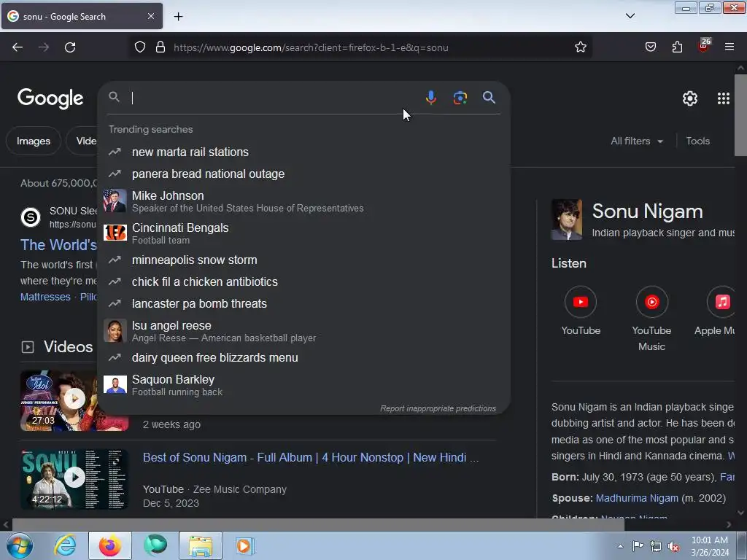This screenshot has height=560, width=747.
Task: Click the vertical page scrollbar thumb
Action: click(740, 114)
